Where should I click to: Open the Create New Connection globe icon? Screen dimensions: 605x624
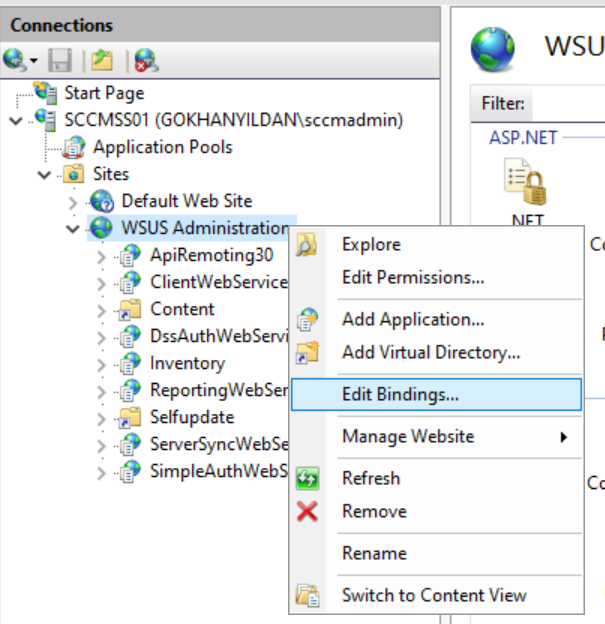click(14, 60)
